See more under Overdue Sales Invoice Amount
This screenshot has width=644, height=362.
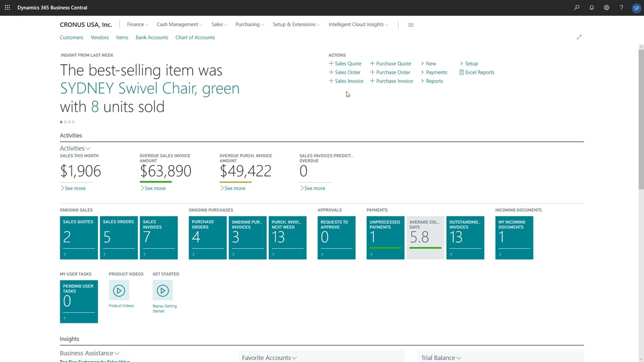pyautogui.click(x=153, y=189)
